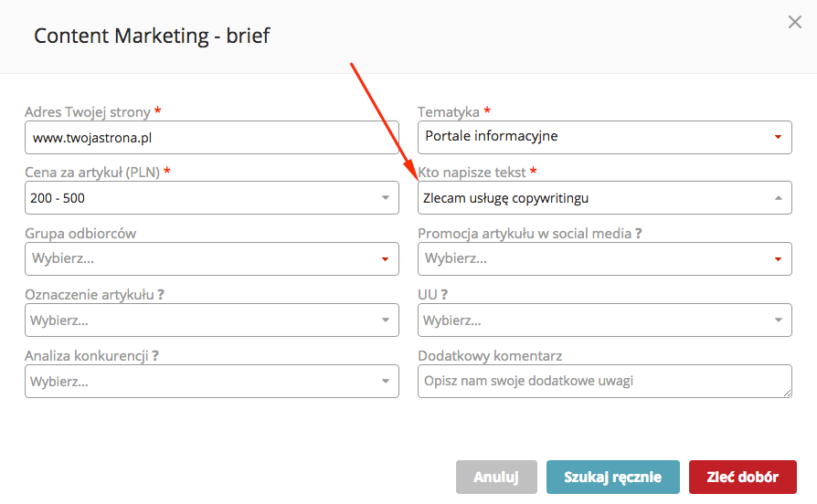Click help icon next to UU label

[444, 295]
